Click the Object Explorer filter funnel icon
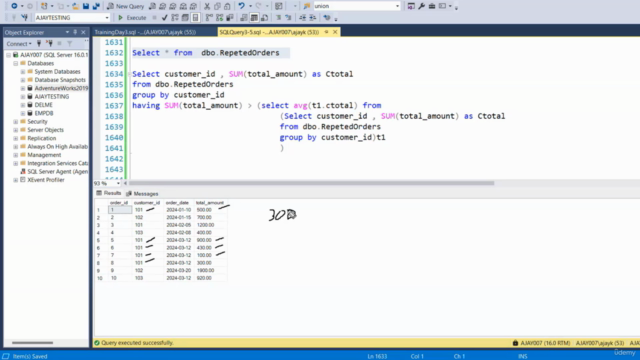Screen dimensions: 640x360 (70, 44)
